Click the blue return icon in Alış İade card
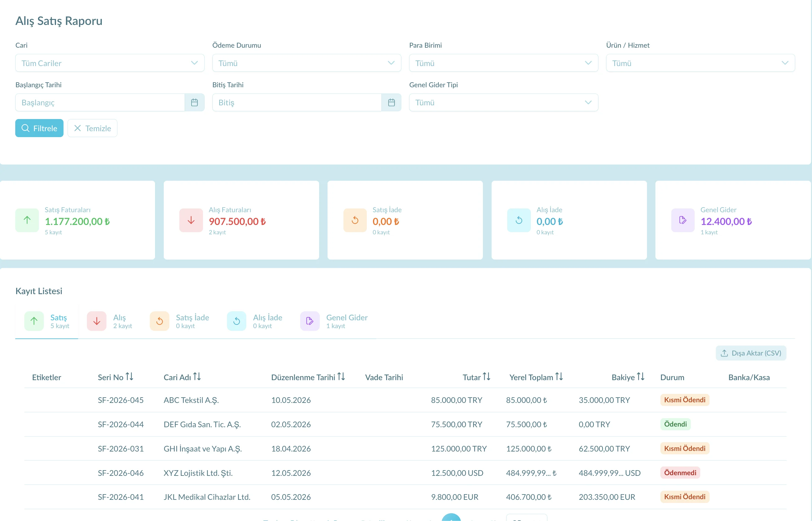The width and height of the screenshot is (812, 521). click(519, 220)
